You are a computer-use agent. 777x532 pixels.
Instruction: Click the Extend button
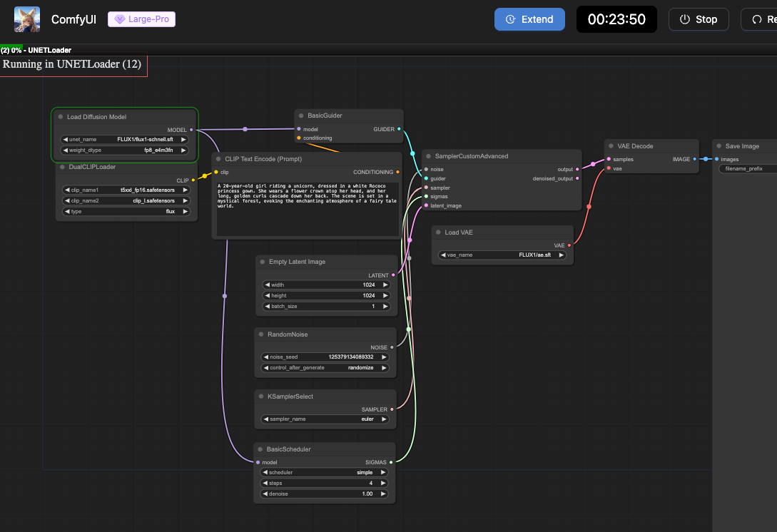(529, 19)
